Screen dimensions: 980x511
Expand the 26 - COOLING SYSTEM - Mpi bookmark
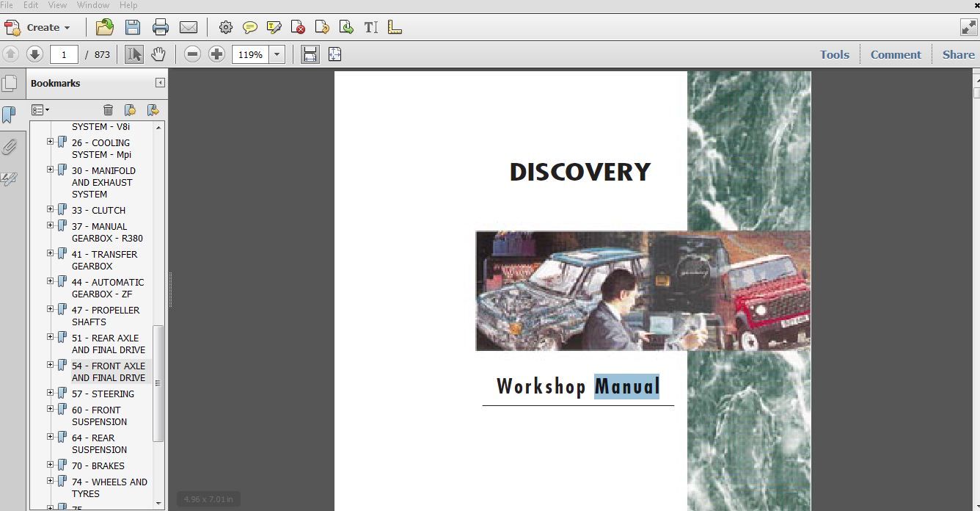pos(51,142)
